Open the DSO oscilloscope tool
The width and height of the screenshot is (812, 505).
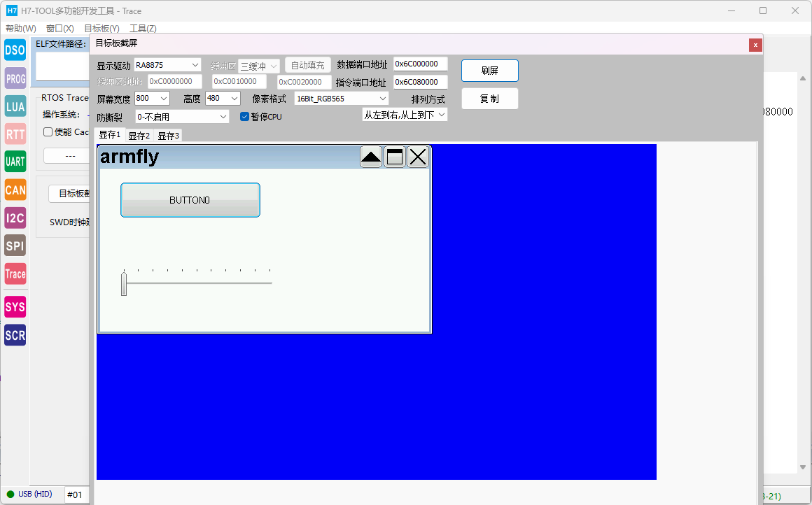coord(15,50)
